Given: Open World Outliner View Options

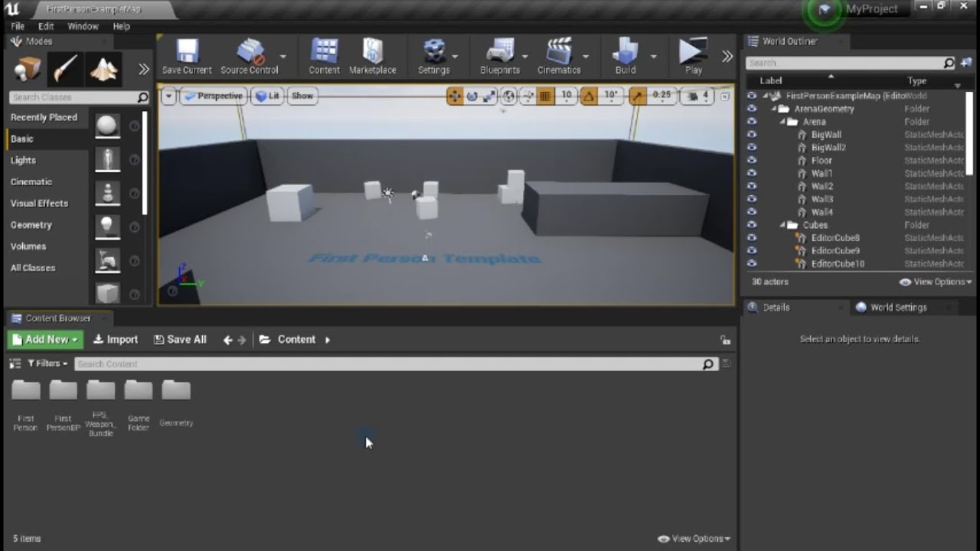Looking at the screenshot, I should click(x=935, y=282).
